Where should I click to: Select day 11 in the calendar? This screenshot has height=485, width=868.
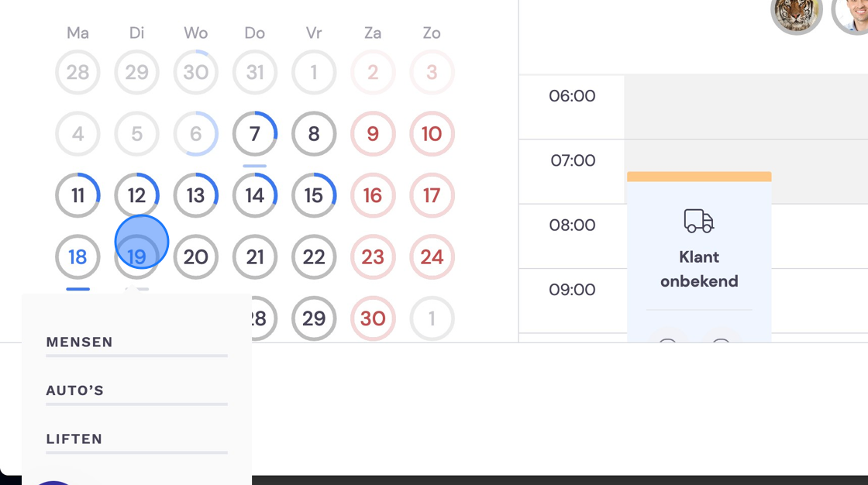(77, 195)
